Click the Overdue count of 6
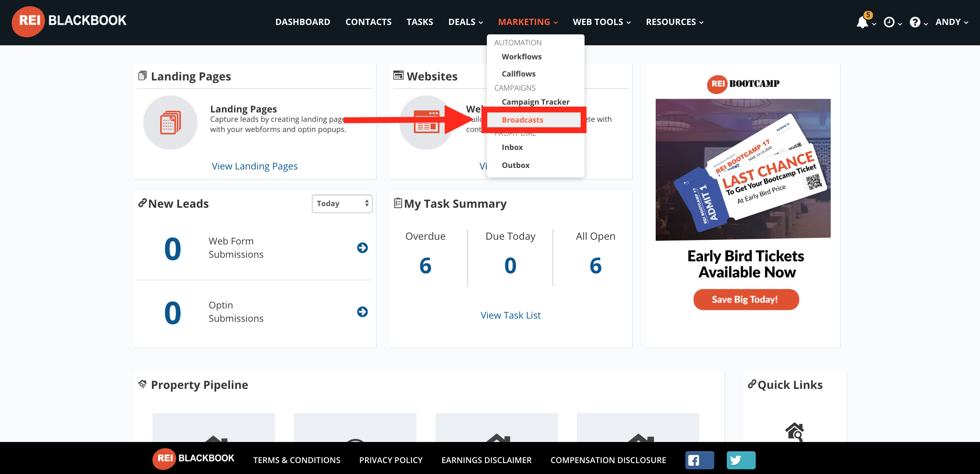The width and height of the screenshot is (980, 474). 425,266
